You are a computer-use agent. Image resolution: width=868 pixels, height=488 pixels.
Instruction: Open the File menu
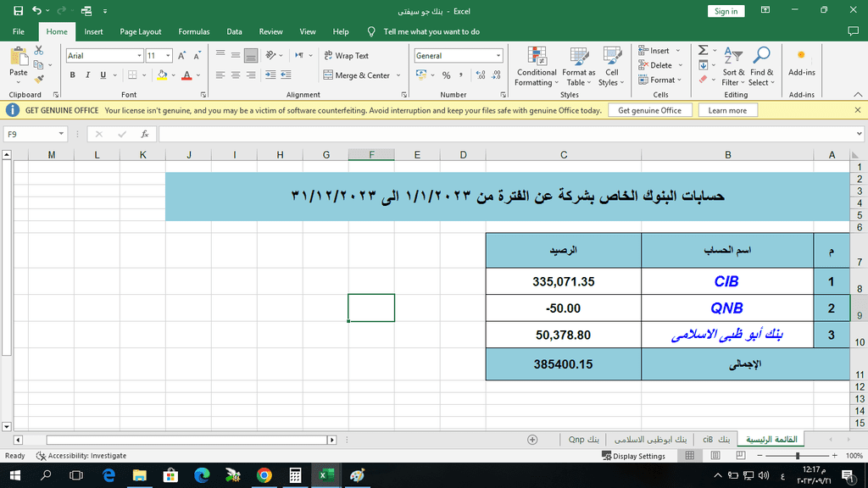coord(19,31)
